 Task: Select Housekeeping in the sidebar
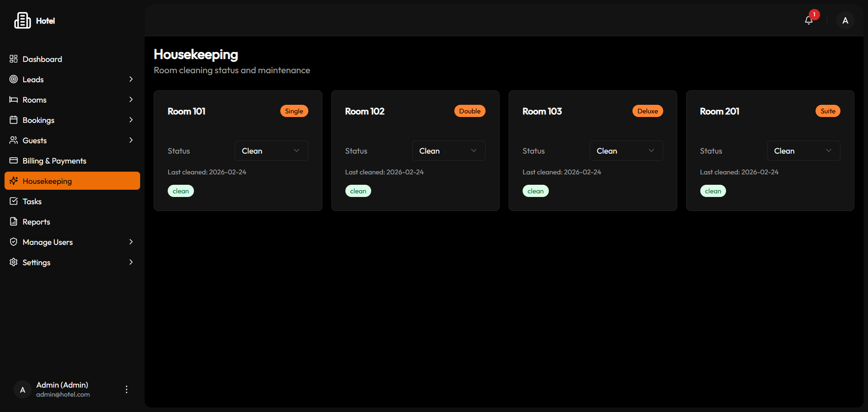pyautogui.click(x=47, y=181)
